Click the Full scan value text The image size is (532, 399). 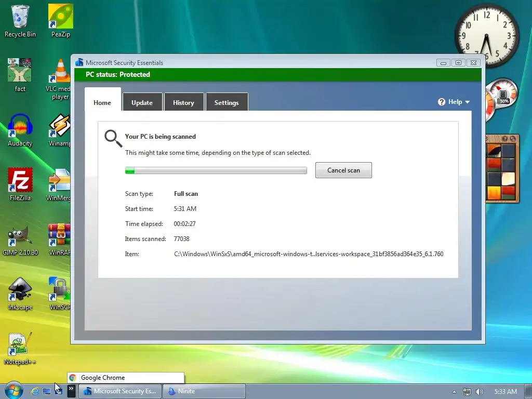186,194
